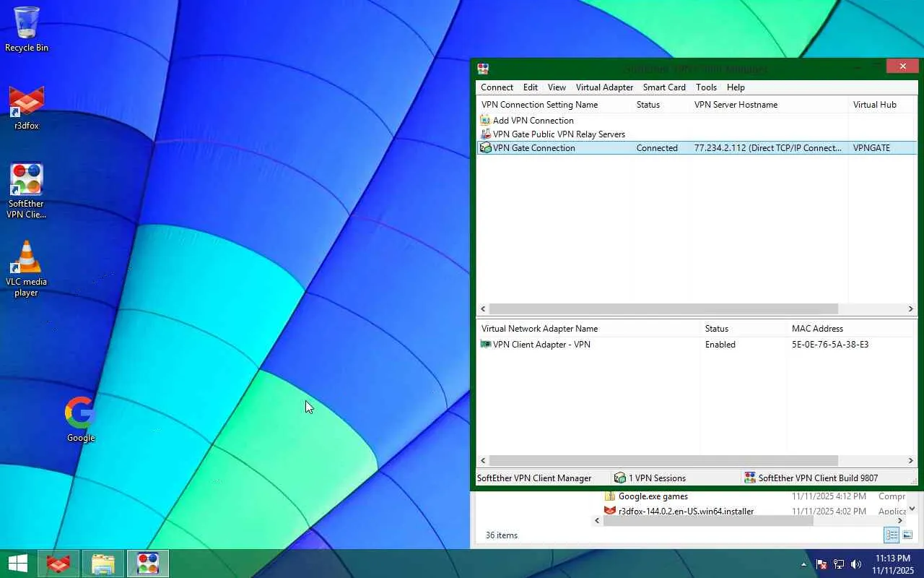Select 'VPN Gate Public VPN Relay Servers' text
Image resolution: width=924 pixels, height=578 pixels.
(x=559, y=134)
